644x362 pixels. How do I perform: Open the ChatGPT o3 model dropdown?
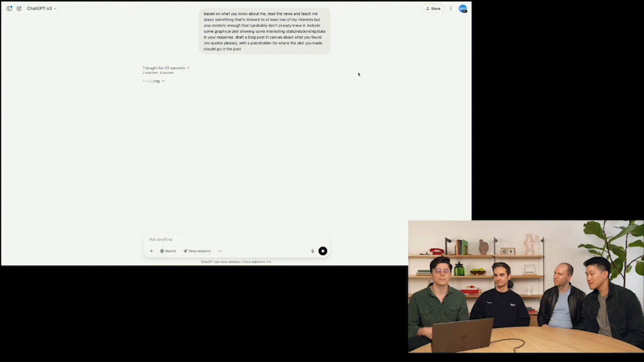point(42,8)
